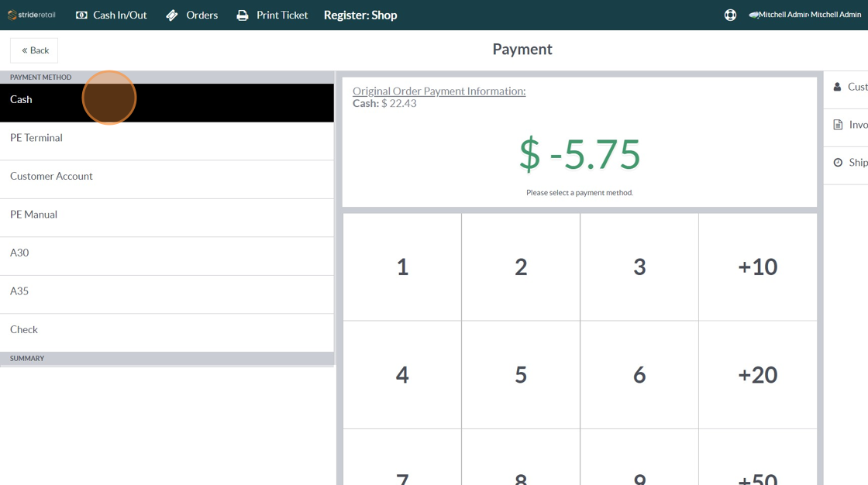
Task: Click the Invoice document icon
Action: tap(838, 125)
